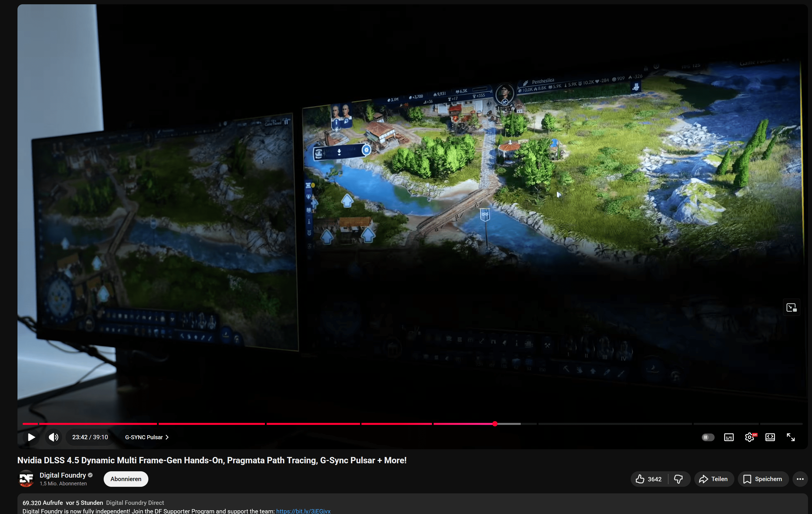Screen dimensions: 812x514
Task: Play the video
Action: pos(31,437)
